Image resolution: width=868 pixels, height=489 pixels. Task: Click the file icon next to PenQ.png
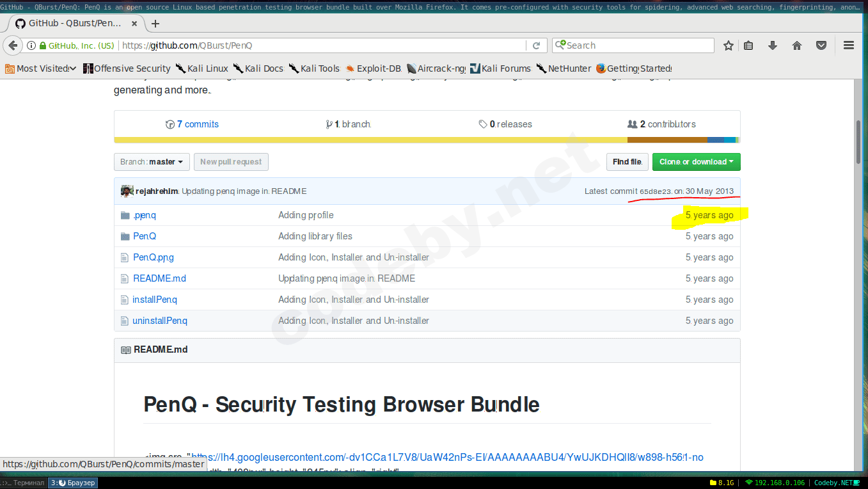[x=125, y=257]
